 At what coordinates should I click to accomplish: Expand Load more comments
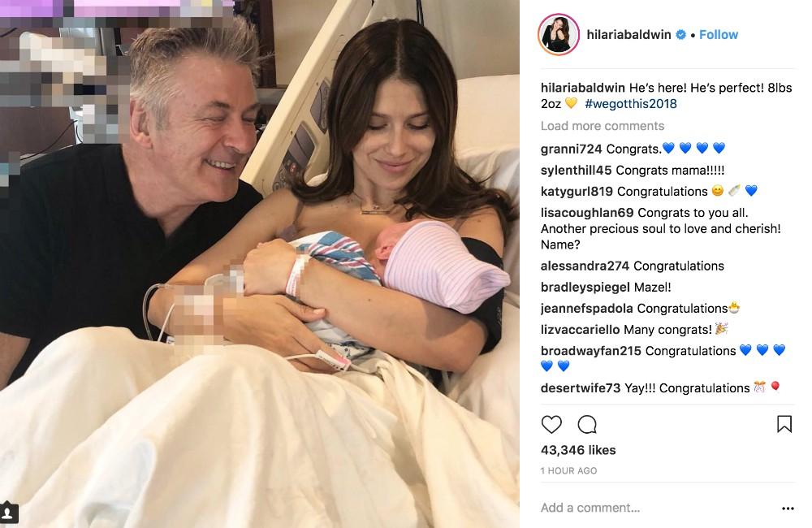(x=603, y=126)
